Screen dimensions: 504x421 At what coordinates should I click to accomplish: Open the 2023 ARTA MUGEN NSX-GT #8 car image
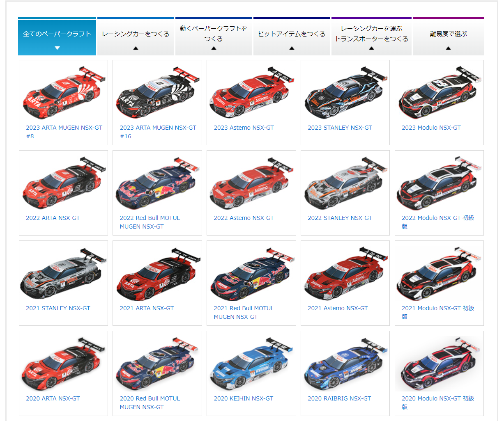[x=63, y=92]
